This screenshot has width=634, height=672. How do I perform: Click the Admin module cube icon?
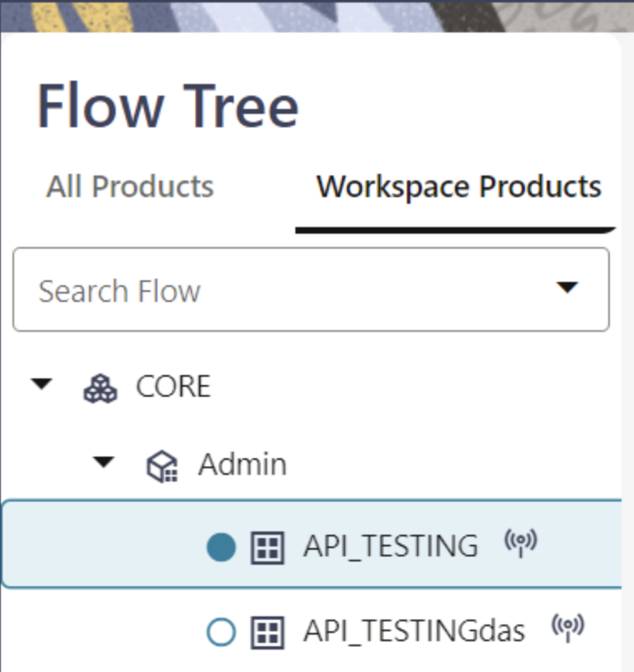click(161, 466)
